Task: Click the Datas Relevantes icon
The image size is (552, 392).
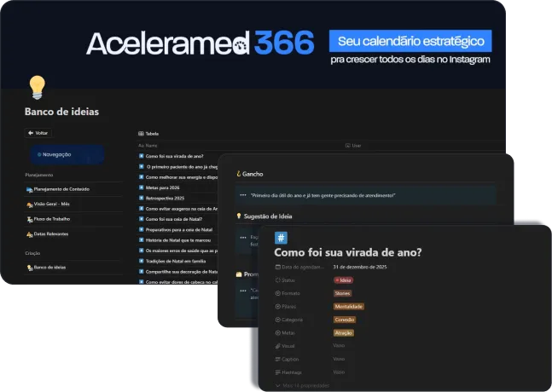Action: point(30,234)
